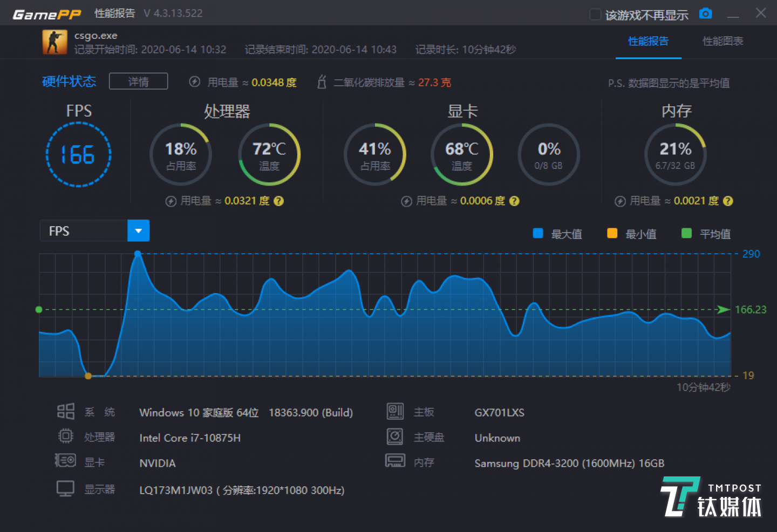The image size is (777, 532).
Task: Click the screenshot camera icon
Action: tap(705, 15)
